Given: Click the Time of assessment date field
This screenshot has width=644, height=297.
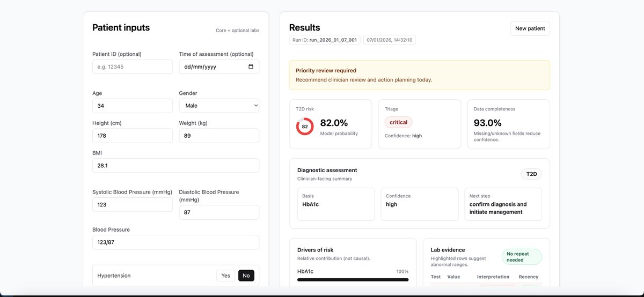Looking at the screenshot, I should (219, 66).
